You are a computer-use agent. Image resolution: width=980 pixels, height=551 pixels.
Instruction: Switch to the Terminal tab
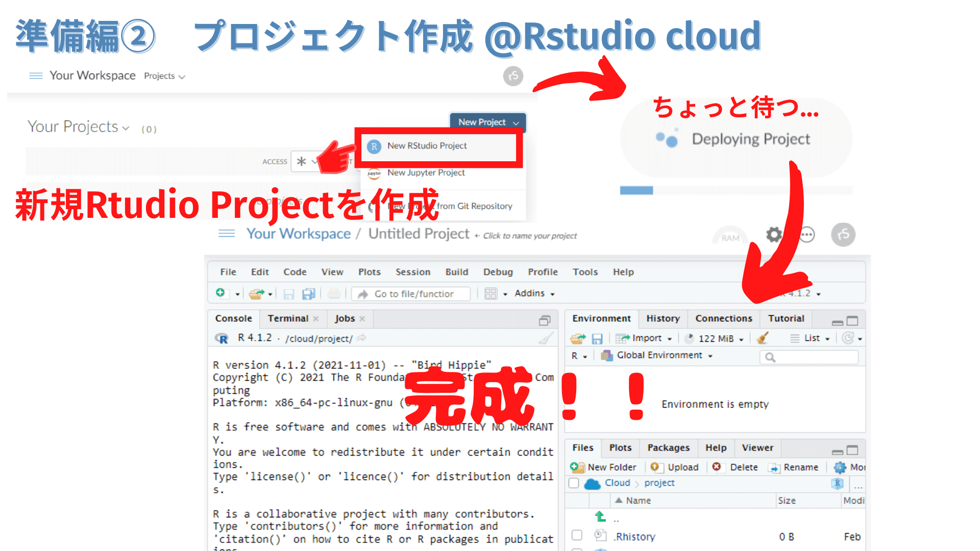(288, 318)
